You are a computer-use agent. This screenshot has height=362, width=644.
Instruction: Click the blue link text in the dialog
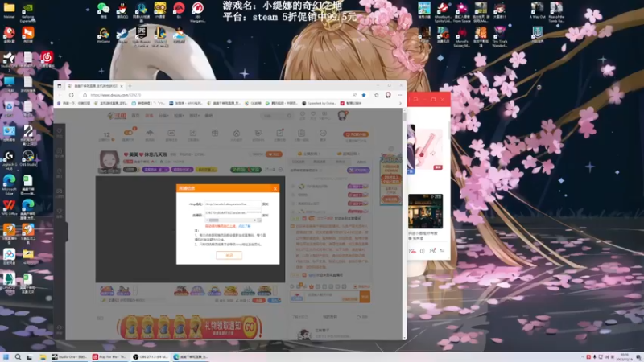click(x=245, y=226)
